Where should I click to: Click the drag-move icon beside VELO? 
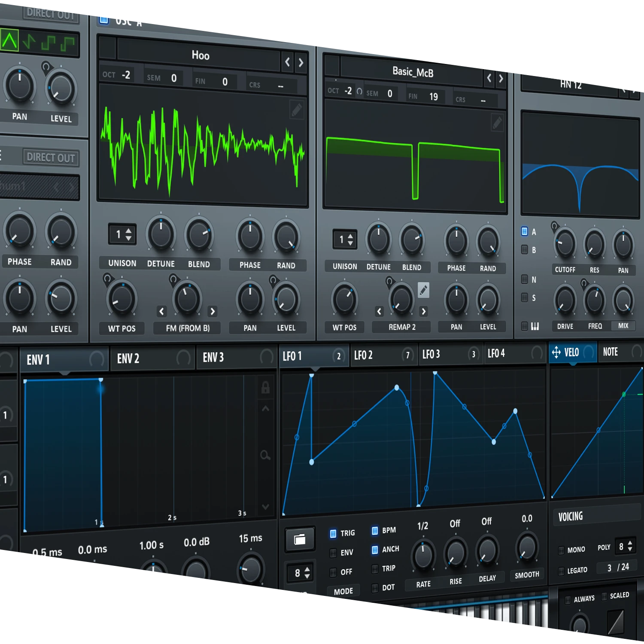pos(556,352)
